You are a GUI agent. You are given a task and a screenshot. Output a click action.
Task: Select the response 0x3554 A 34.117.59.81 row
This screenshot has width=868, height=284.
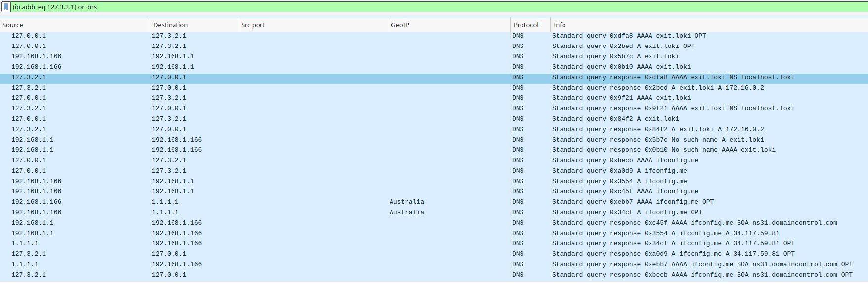tap(434, 233)
